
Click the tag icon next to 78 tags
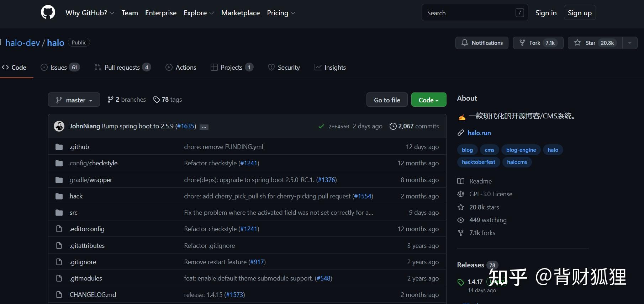(157, 100)
